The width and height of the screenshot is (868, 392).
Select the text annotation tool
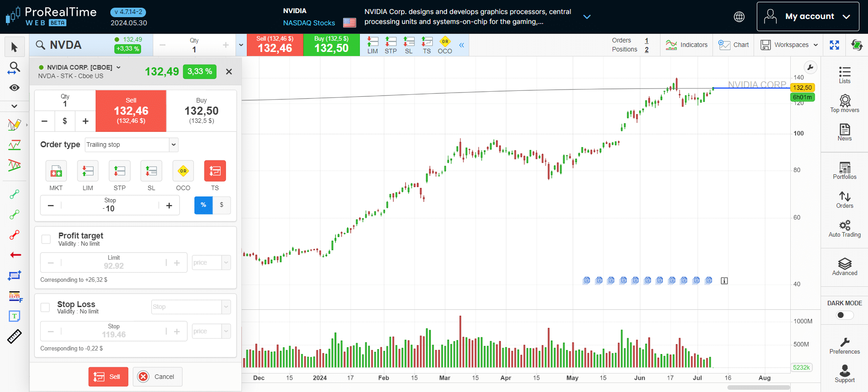click(14, 316)
